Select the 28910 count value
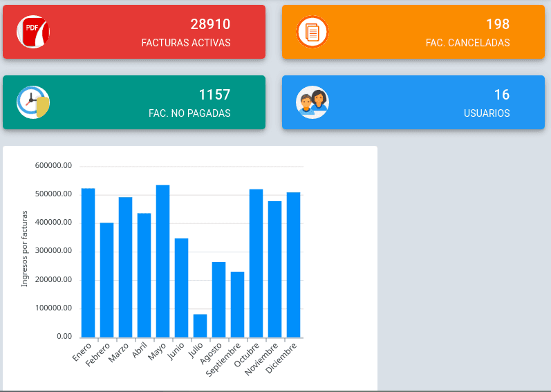 click(x=210, y=24)
